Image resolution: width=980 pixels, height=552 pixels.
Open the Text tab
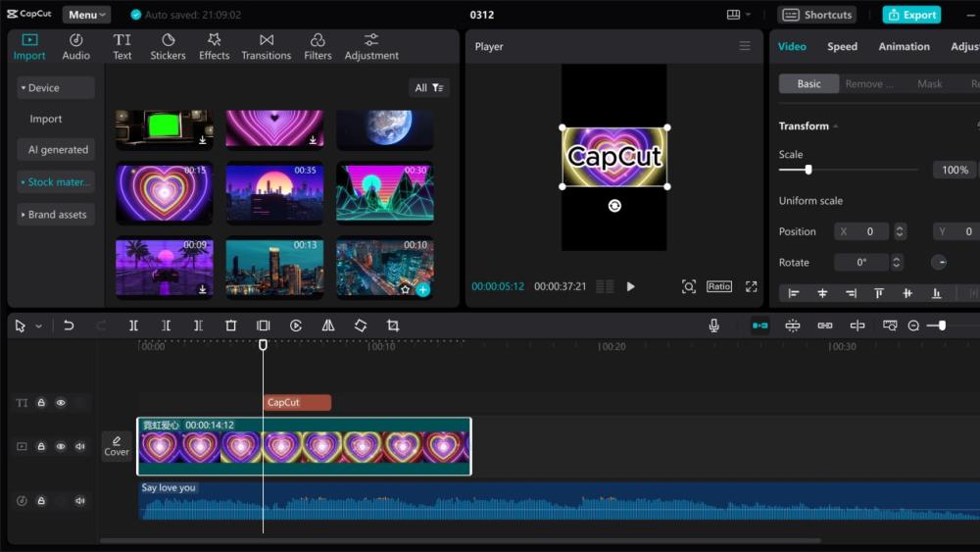pos(122,47)
